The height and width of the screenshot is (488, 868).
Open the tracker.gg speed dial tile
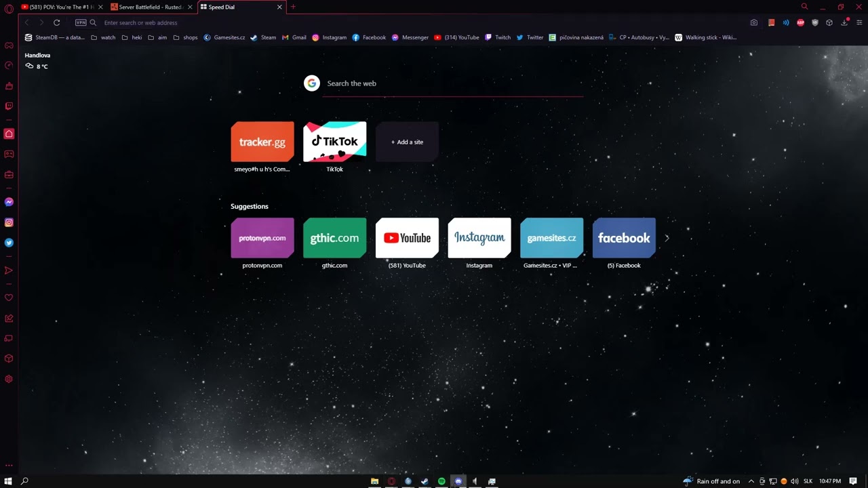pos(262,142)
